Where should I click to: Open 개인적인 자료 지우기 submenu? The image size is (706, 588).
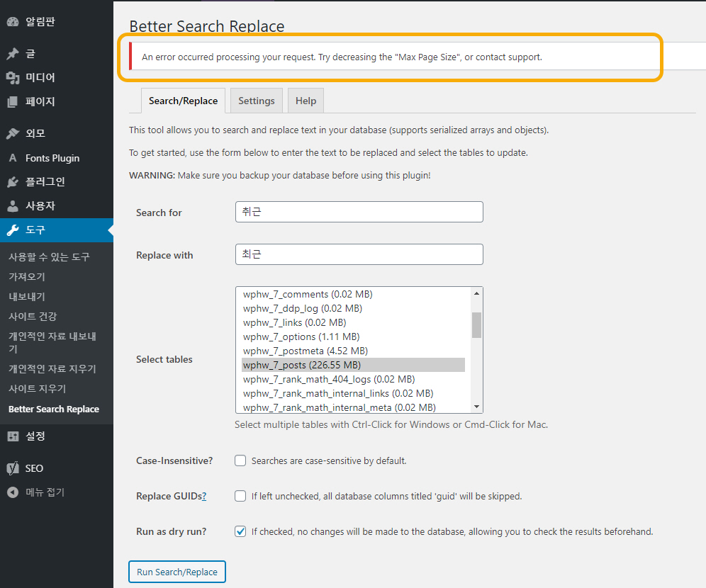coord(52,369)
